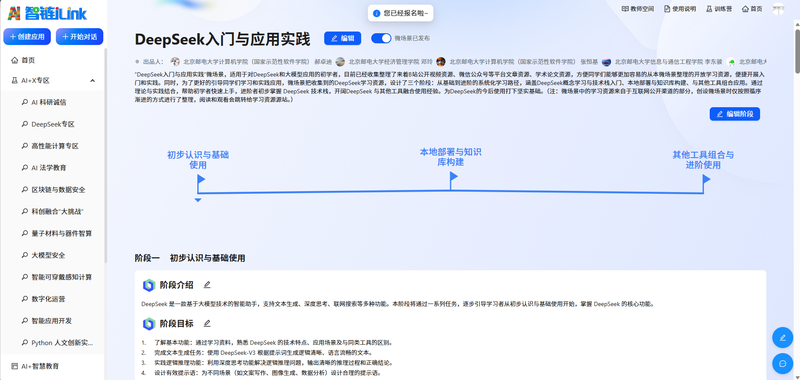The height and width of the screenshot is (380, 800).
Task: Open 科创融合"大挑战" sidebar entry
Action: (x=57, y=212)
